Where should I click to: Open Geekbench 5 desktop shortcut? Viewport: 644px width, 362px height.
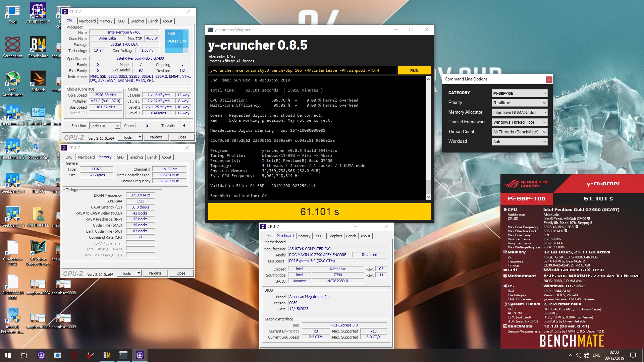(13, 149)
